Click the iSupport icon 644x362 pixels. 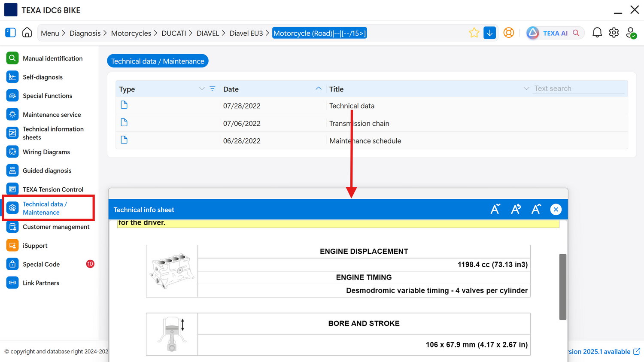(x=12, y=246)
